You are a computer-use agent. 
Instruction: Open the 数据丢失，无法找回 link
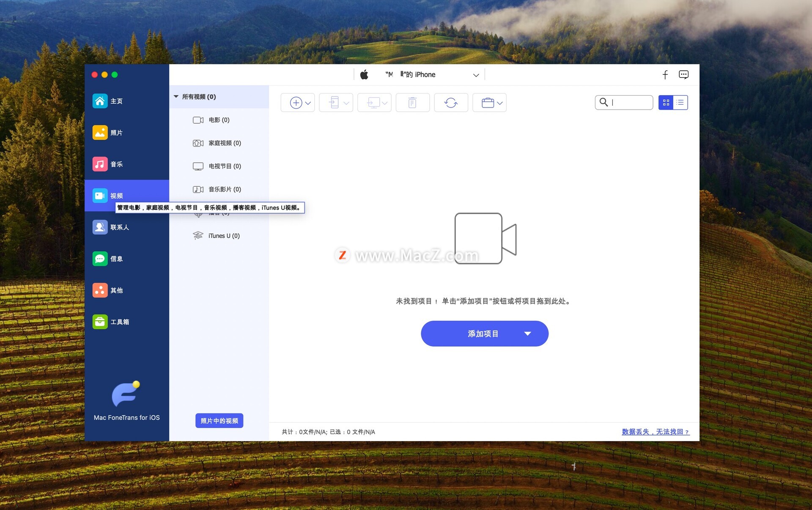tap(656, 432)
